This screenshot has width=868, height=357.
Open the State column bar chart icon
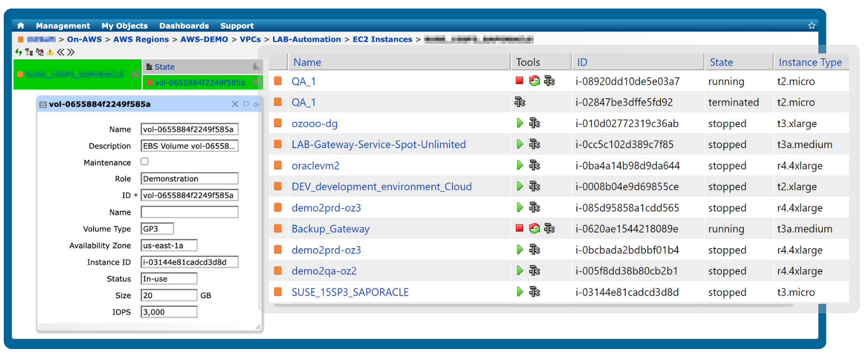[256, 67]
